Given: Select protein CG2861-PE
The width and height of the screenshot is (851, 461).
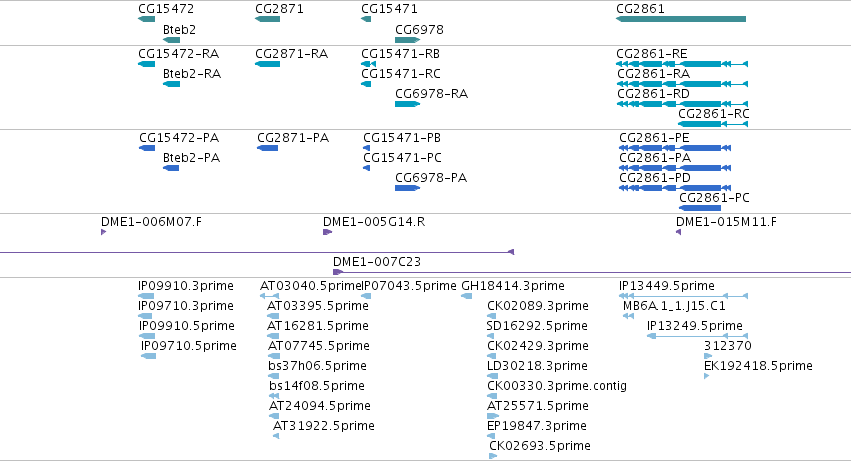Looking at the screenshot, I should (x=675, y=148).
